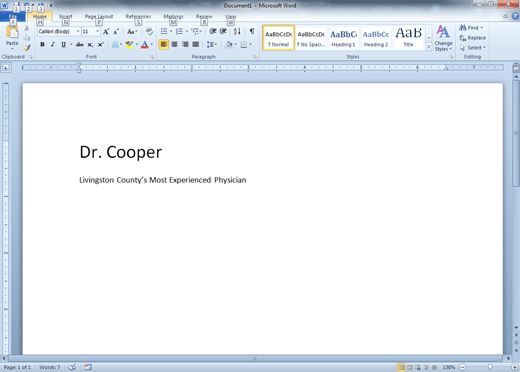Viewport: 520px width, 372px height.
Task: Click the Find button
Action: tap(469, 28)
